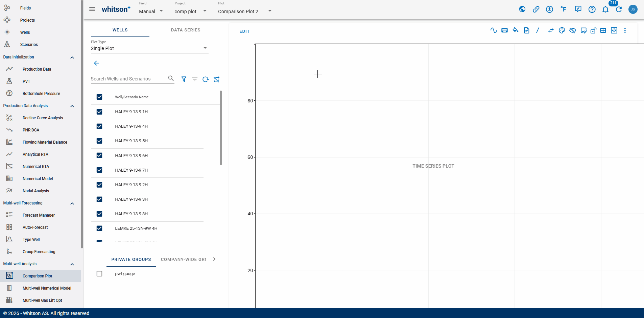Click the wells list vertical scrollbar
Screen dimensions: 644x318
tap(221, 128)
